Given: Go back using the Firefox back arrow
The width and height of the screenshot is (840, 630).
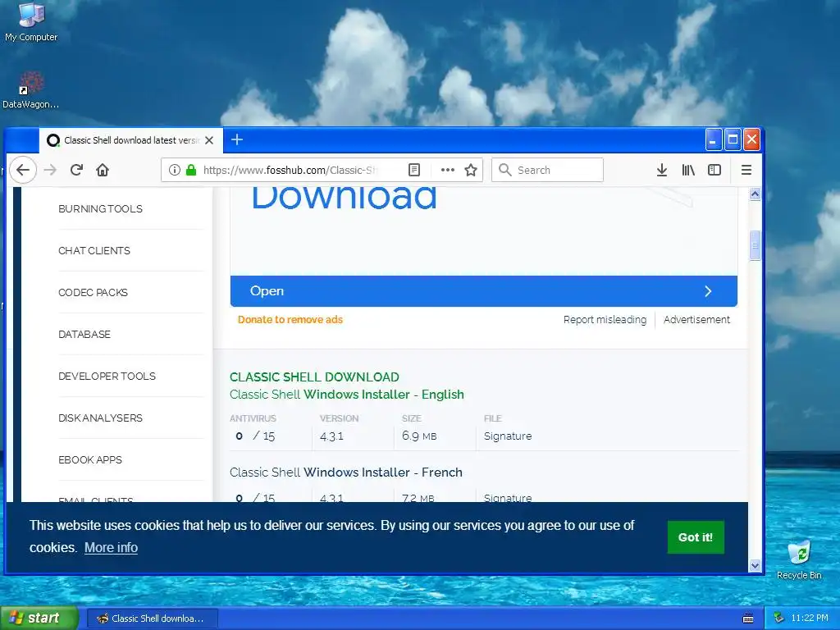Looking at the screenshot, I should click(x=23, y=170).
